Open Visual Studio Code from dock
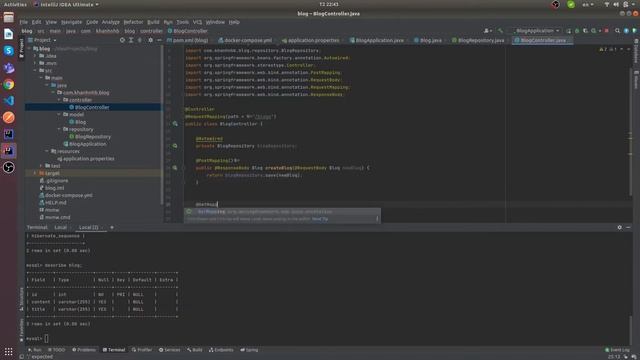Viewport: 640px width, 360px height. 9,101
